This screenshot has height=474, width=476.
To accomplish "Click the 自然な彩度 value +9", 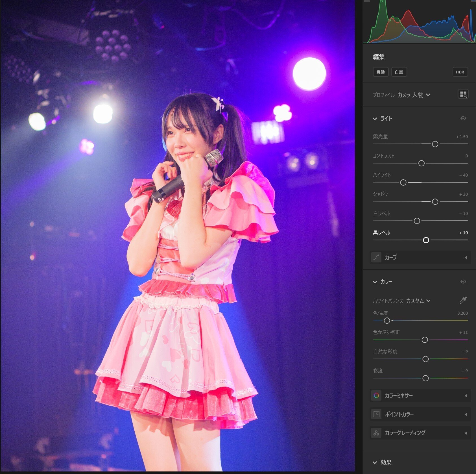I will pos(465,352).
